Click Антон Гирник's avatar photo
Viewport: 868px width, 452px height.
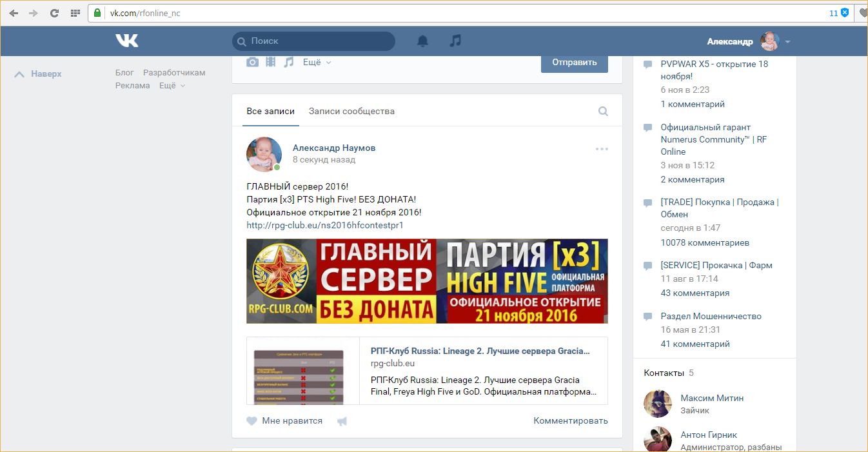[x=658, y=439]
